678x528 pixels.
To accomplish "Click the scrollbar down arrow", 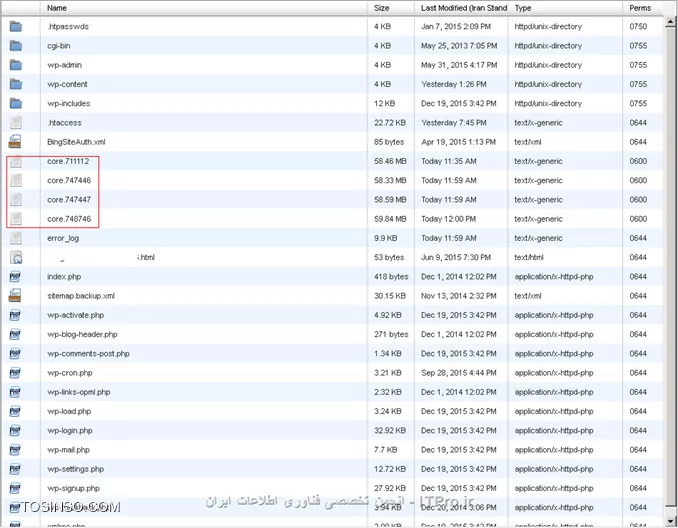I will point(671,522).
